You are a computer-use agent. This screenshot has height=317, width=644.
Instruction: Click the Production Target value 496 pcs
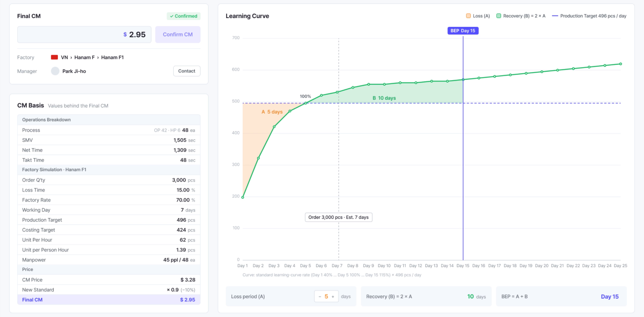pyautogui.click(x=186, y=220)
